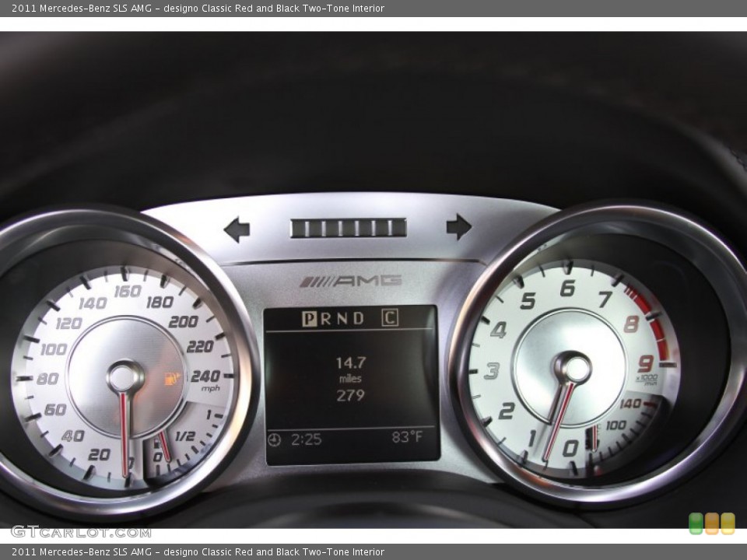Click the C drive mode box
Viewport: 747px width, 560px height.
point(390,317)
